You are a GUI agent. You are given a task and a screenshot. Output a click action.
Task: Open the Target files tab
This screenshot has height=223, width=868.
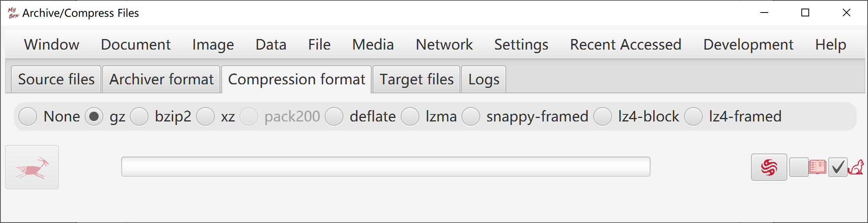point(417,79)
